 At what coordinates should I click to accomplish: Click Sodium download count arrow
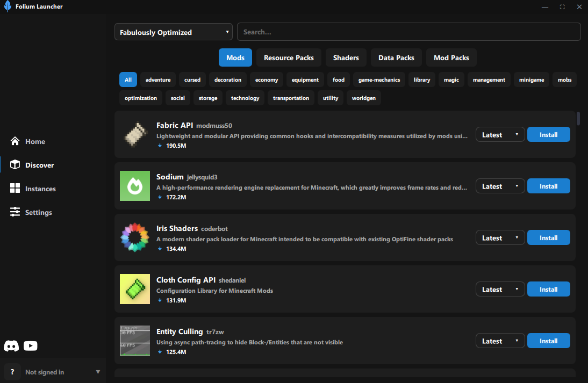pos(160,197)
